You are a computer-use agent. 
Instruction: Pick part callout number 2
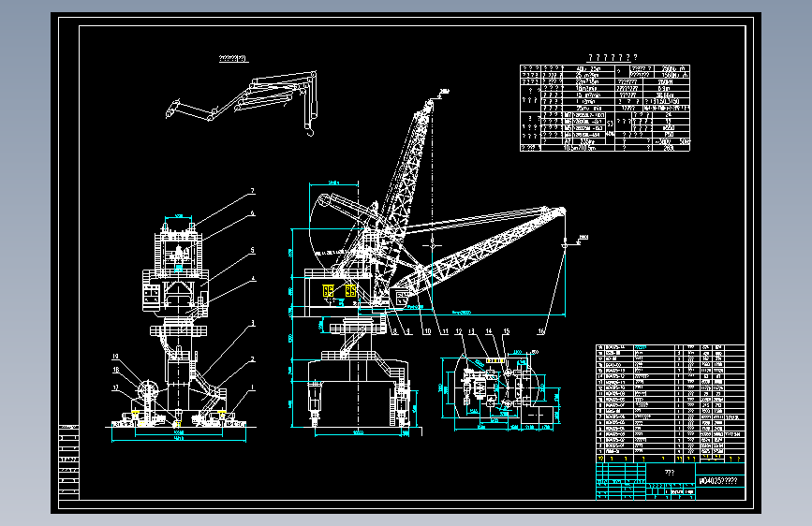click(253, 359)
